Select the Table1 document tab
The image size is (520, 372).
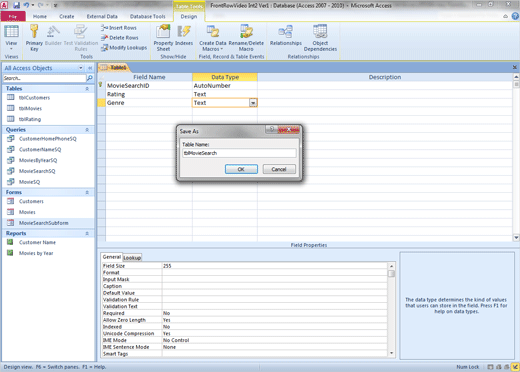pos(114,67)
